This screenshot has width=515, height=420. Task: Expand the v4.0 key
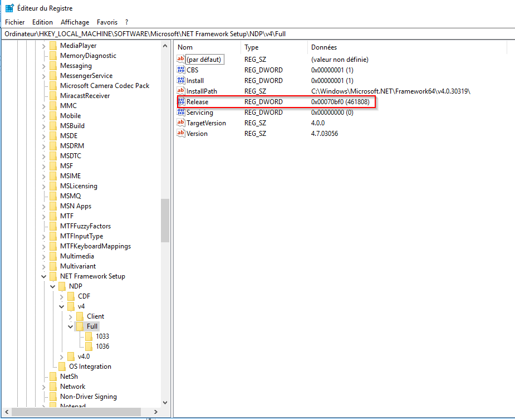(x=61, y=357)
